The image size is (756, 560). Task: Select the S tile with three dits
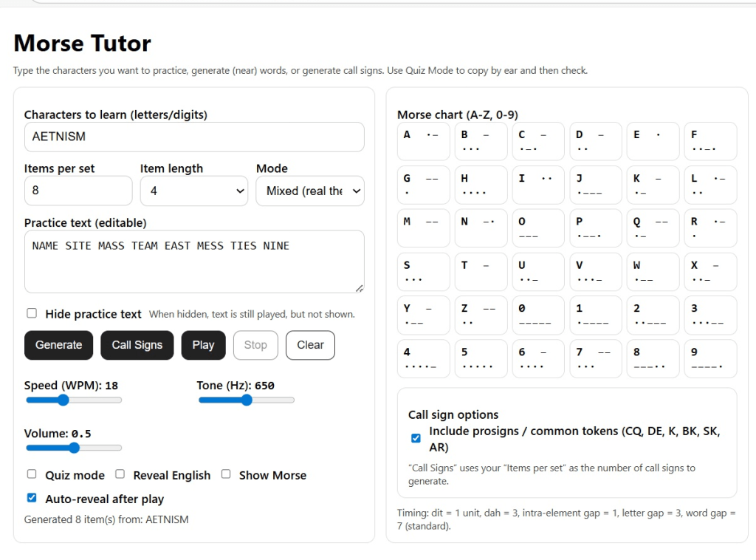(423, 271)
